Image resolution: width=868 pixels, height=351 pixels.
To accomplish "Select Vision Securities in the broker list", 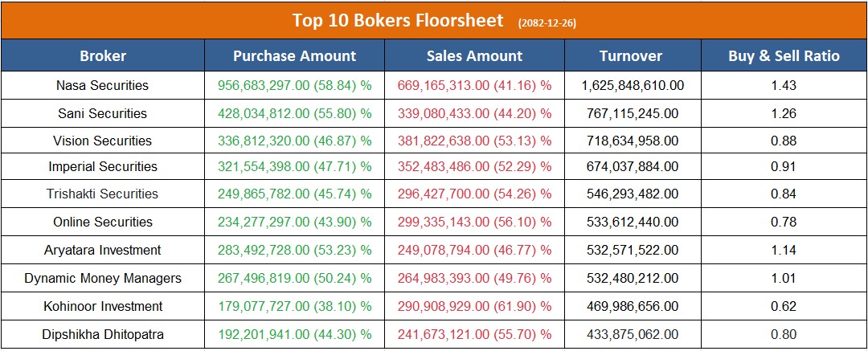I will click(x=103, y=141).
